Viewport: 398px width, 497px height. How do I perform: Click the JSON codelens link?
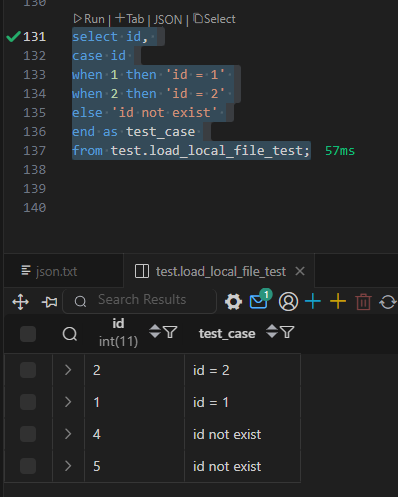tap(168, 20)
